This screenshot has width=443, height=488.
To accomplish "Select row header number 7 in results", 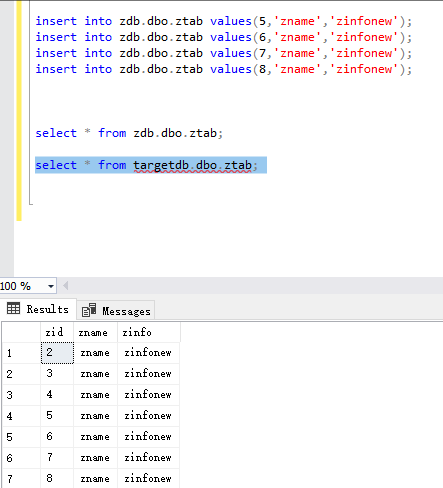I will tap(21, 479).
